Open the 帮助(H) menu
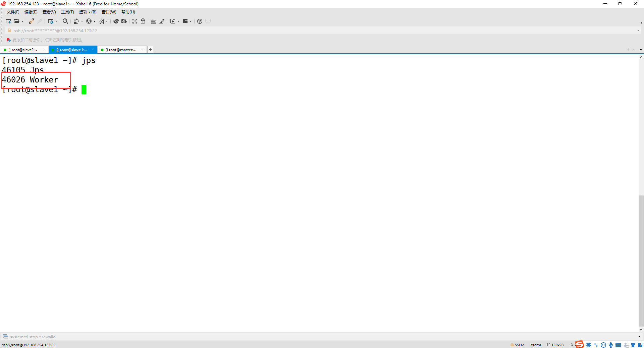This screenshot has height=348, width=644. [128, 12]
